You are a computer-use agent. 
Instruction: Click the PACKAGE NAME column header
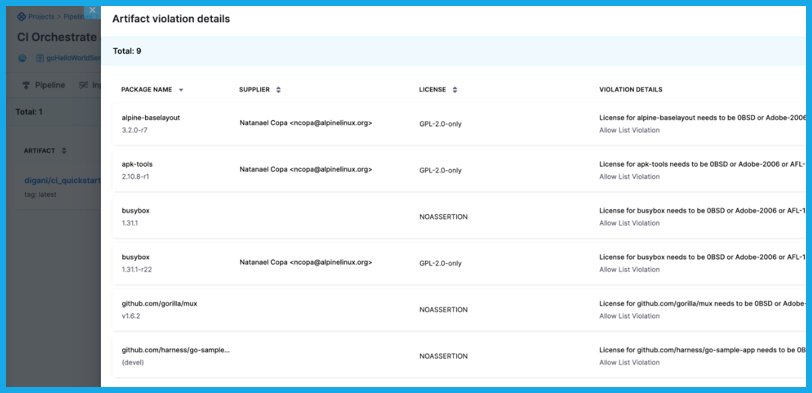coord(146,90)
